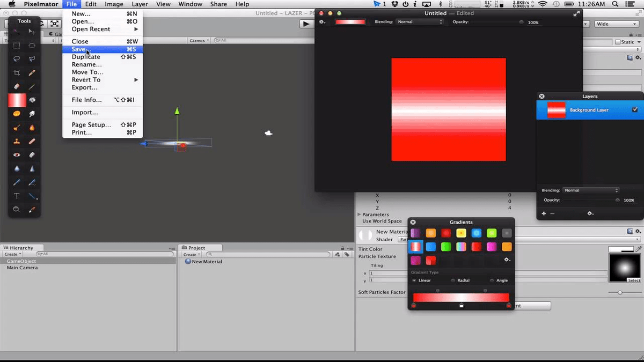
Task: Choose the Clone Stamp tool
Action: click(17, 142)
